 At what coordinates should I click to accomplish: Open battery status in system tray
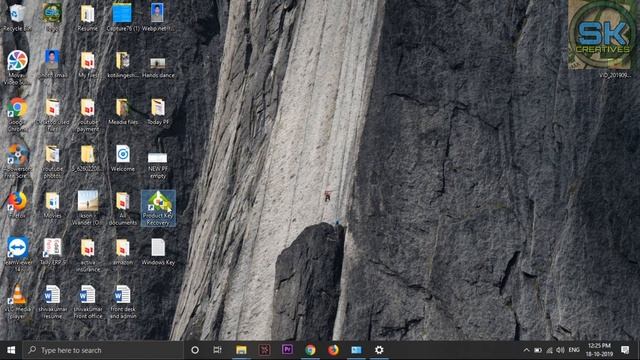point(538,350)
